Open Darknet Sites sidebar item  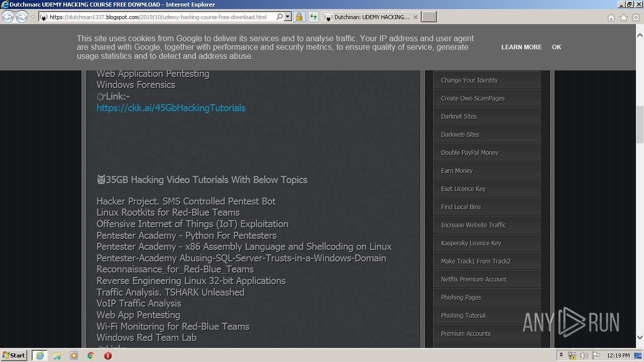click(x=487, y=116)
